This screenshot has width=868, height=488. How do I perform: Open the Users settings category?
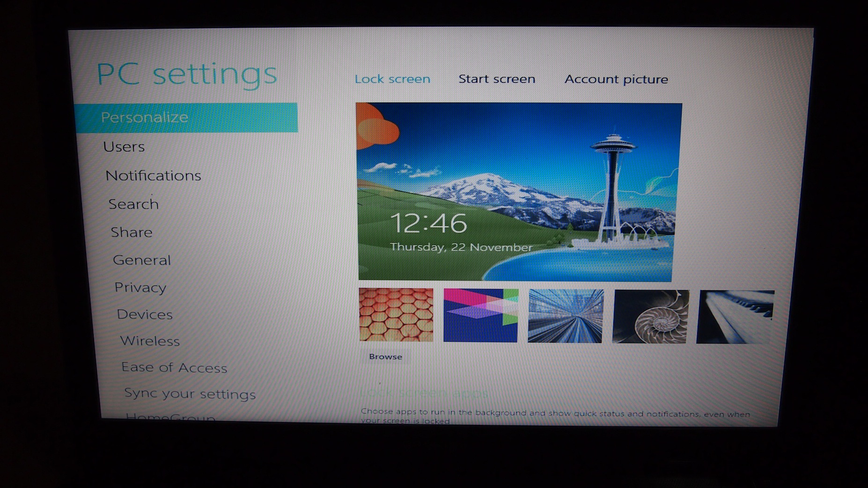(124, 147)
